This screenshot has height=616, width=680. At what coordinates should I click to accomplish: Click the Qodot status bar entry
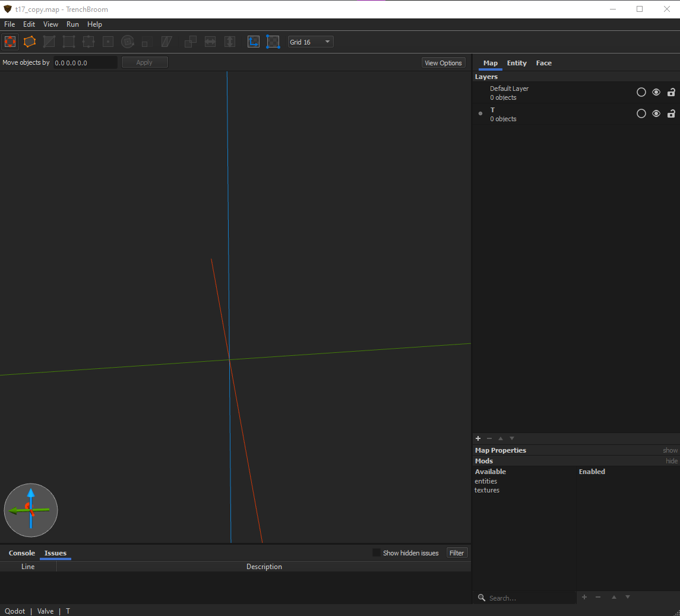click(x=15, y=611)
